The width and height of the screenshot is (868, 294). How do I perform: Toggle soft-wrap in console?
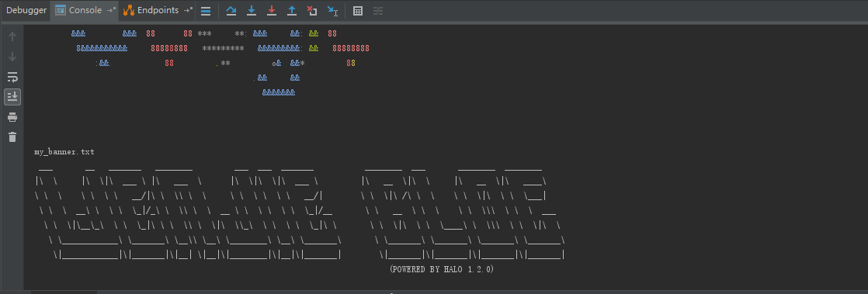pos(12,77)
